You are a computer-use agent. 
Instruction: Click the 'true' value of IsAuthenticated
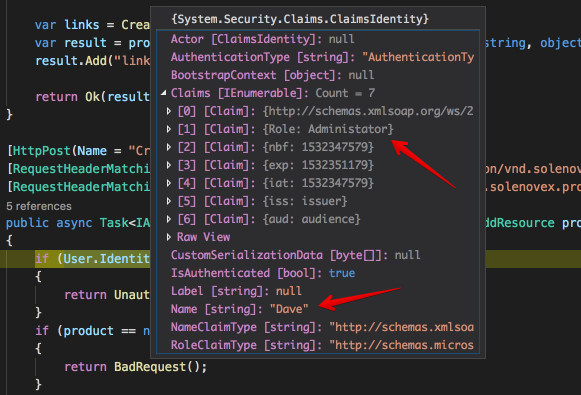342,273
